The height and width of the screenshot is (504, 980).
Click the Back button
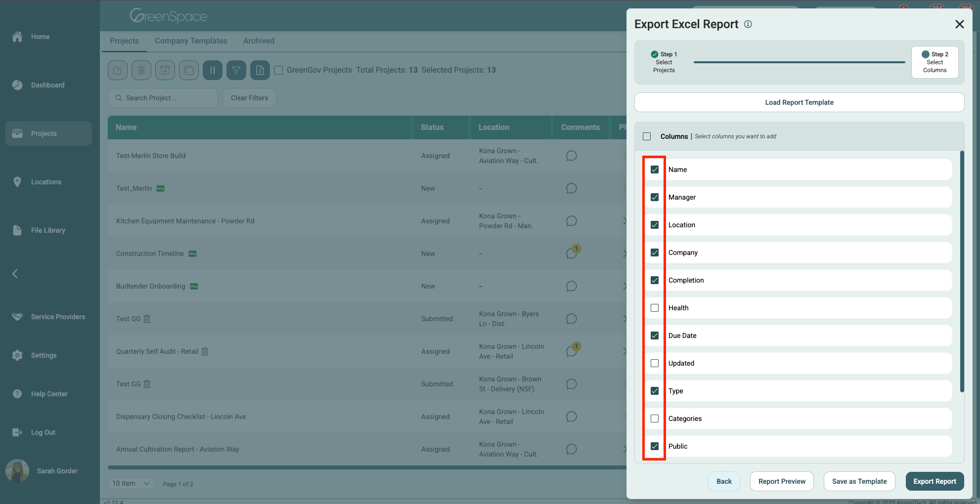[724, 481]
